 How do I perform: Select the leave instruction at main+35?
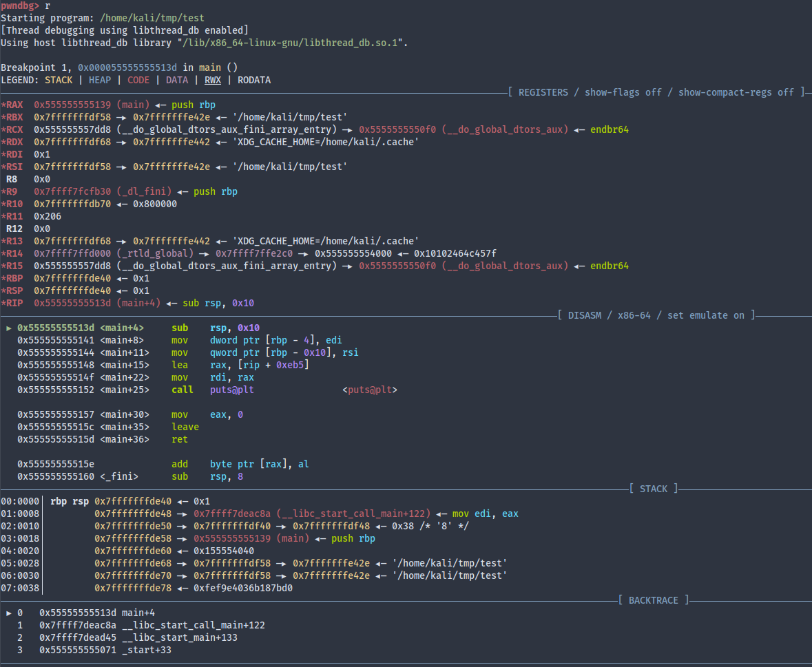[x=185, y=427]
